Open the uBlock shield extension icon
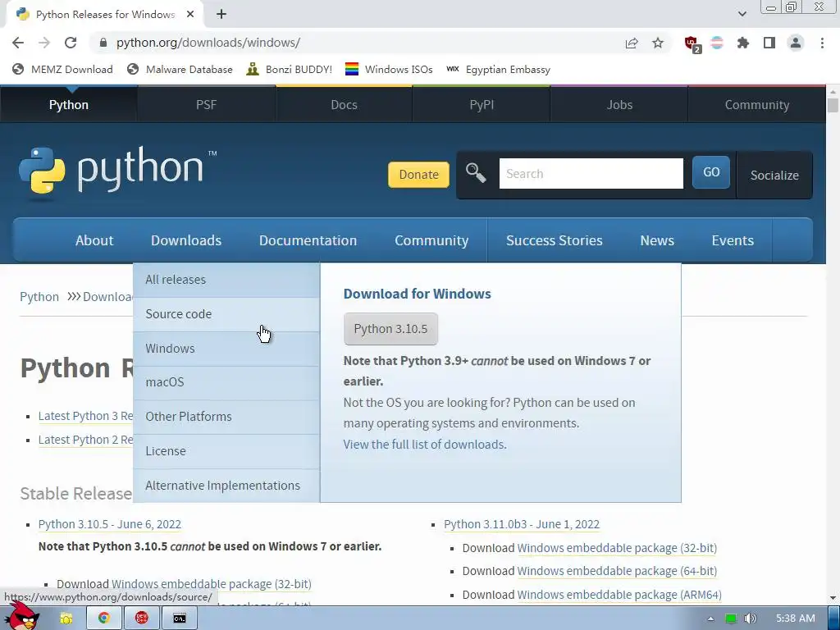Viewport: 840px width, 630px height. click(692, 43)
